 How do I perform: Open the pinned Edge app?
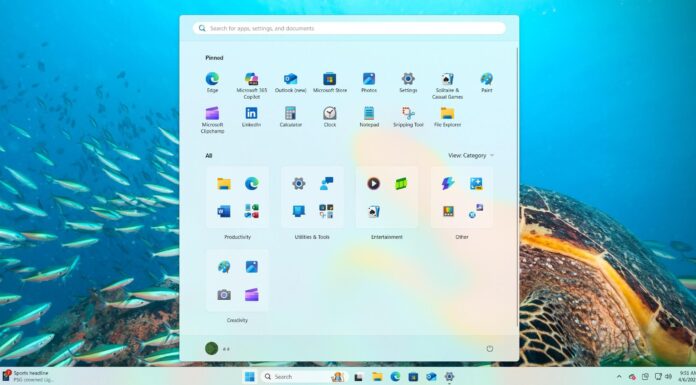coord(212,83)
